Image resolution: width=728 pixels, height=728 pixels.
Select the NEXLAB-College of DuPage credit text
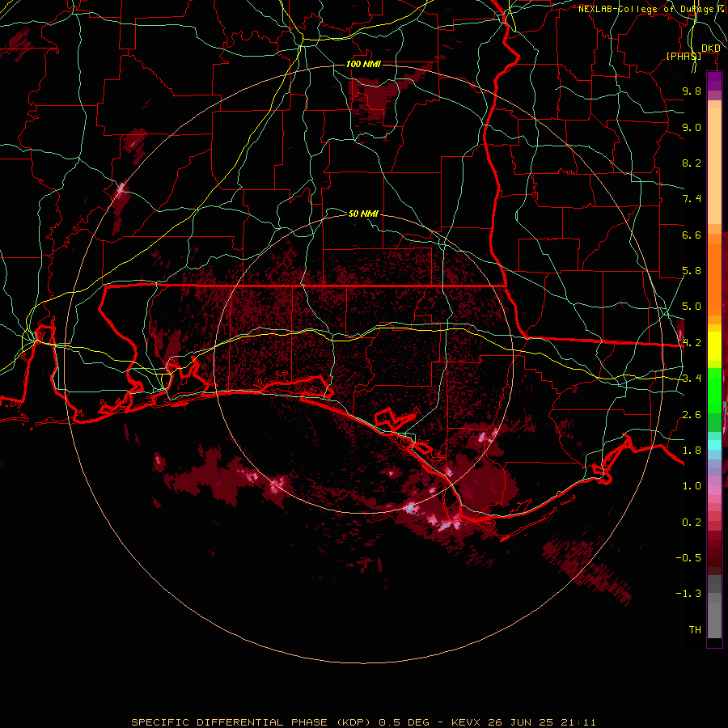[x=646, y=9]
